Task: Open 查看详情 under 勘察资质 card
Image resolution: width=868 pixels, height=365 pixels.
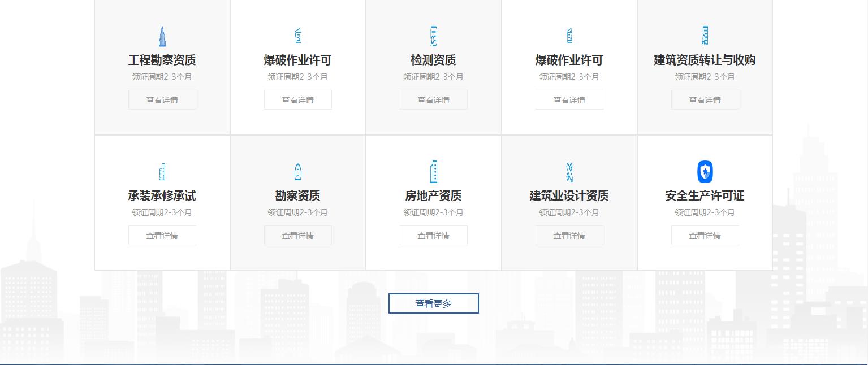Action: pos(298,236)
